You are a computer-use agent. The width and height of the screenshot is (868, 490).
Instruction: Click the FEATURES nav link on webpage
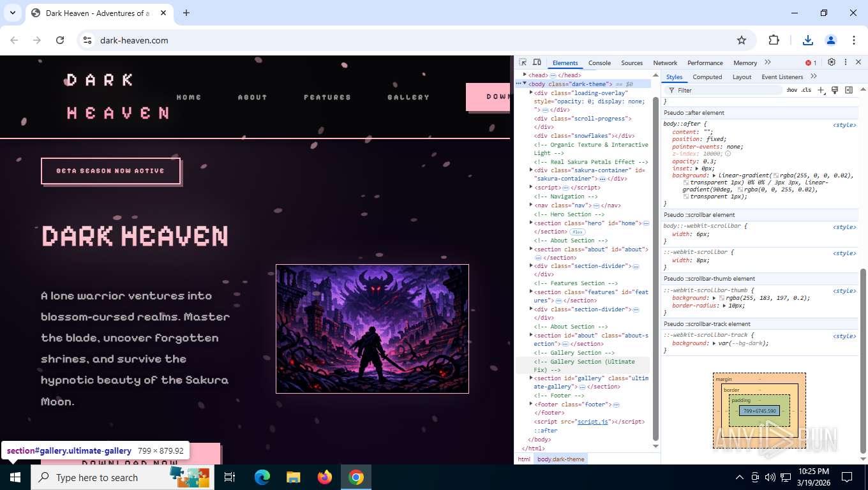(x=327, y=97)
